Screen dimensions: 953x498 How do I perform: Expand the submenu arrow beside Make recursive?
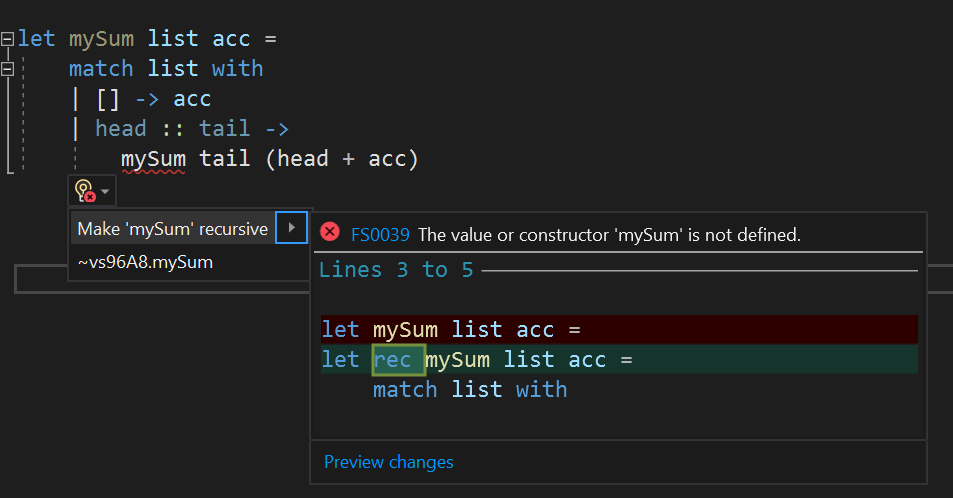click(292, 228)
